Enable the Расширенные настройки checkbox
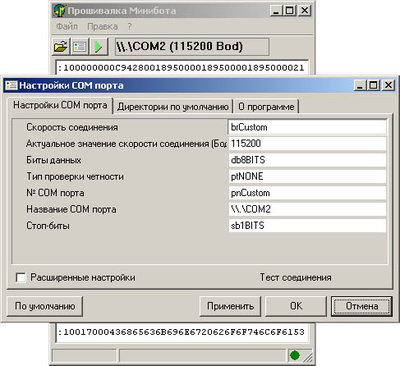Viewport: 400px width, 366px height. point(21,277)
